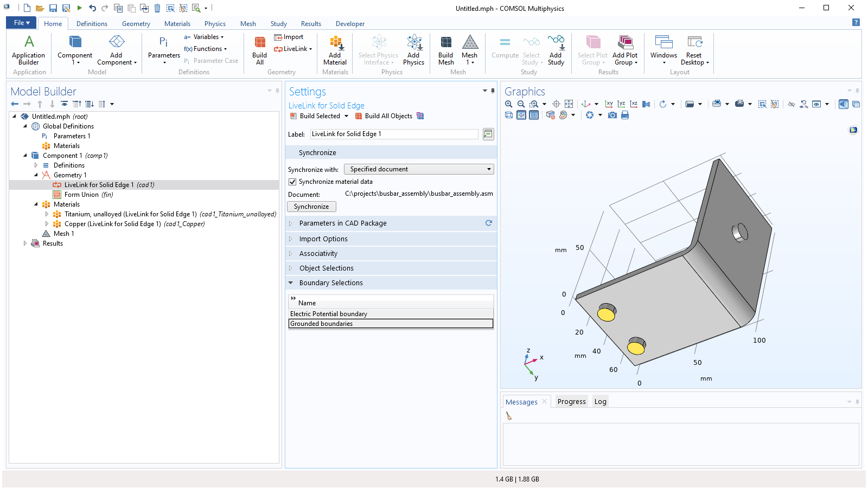
Task: Switch to the Physics ribbon tab
Action: point(215,24)
